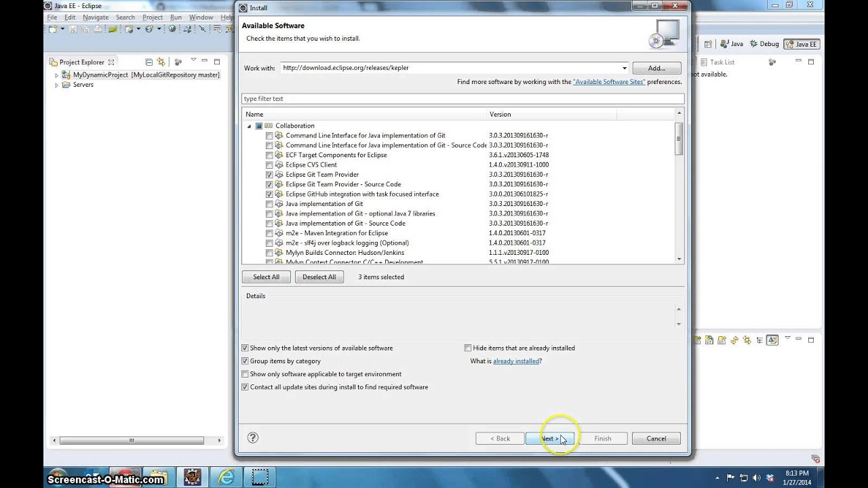Enable Show only software applicable to target environment
This screenshot has height=488, width=868.
(245, 374)
